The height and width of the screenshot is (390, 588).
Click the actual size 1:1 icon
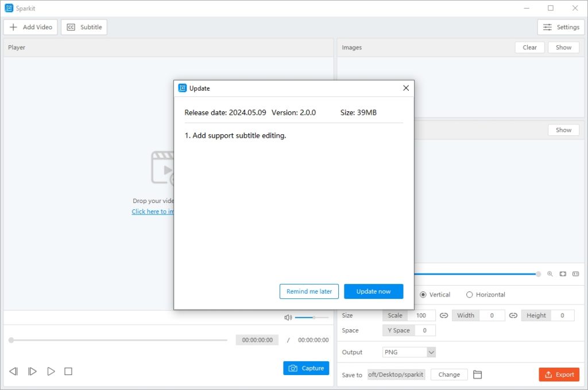(575, 274)
